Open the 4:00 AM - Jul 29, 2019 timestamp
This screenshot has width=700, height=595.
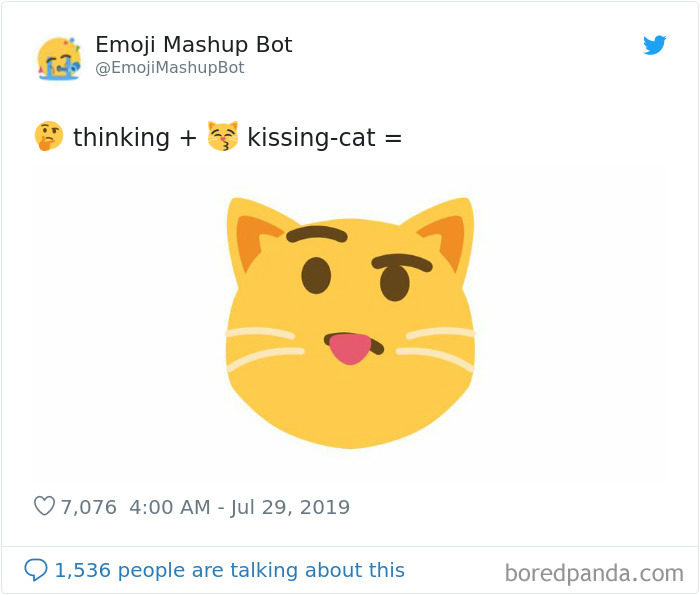click(x=240, y=507)
